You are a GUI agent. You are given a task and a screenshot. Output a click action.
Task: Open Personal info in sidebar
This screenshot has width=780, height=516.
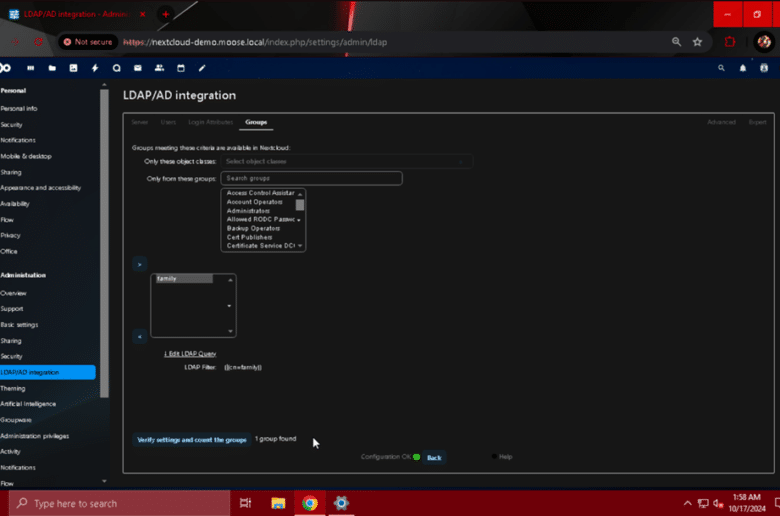click(x=19, y=108)
